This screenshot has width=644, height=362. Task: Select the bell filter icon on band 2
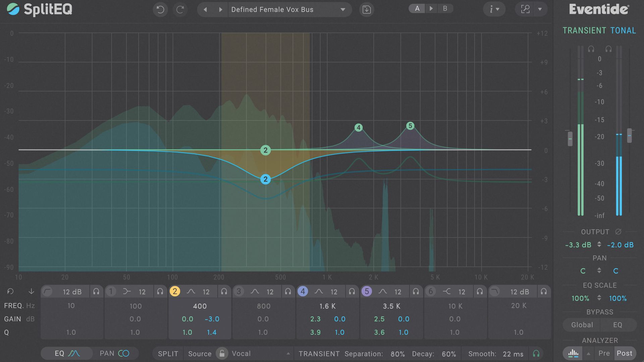click(x=192, y=291)
